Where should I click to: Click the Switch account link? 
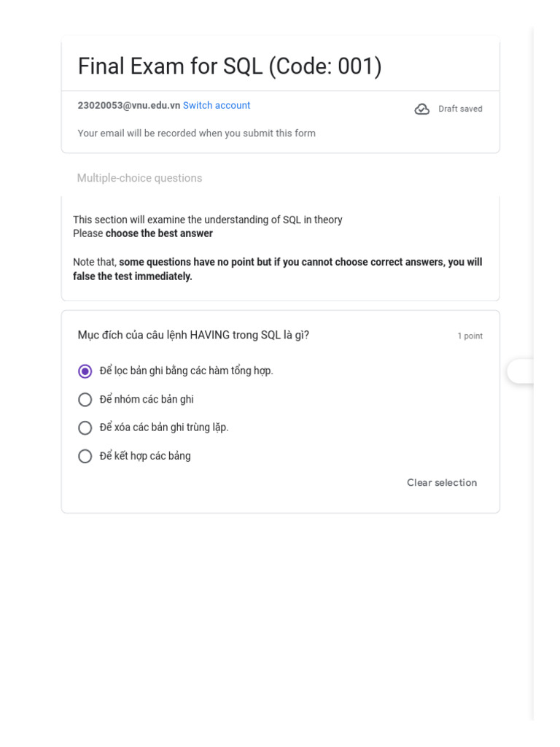217,106
